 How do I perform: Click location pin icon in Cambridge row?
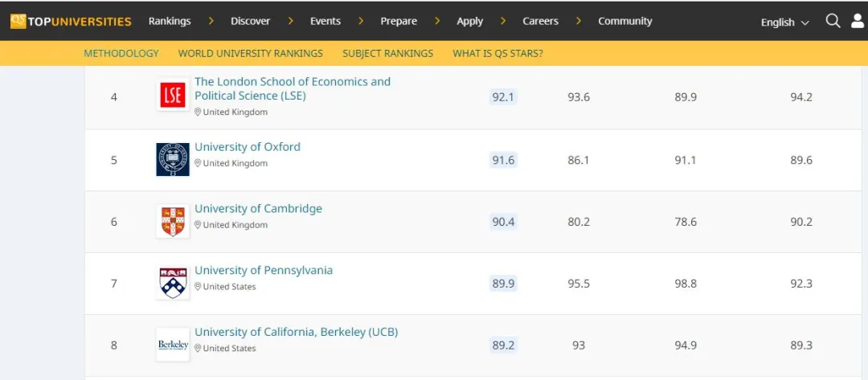198,225
